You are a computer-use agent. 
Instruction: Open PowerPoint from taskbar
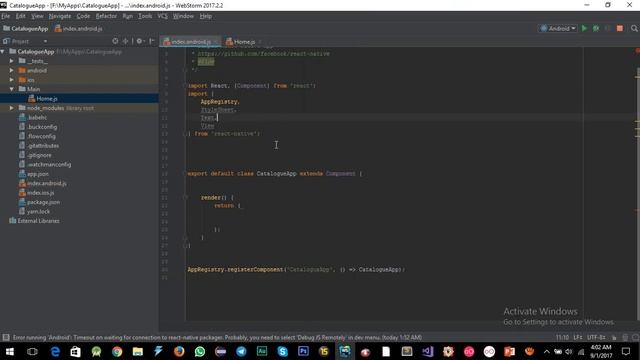(x=509, y=351)
